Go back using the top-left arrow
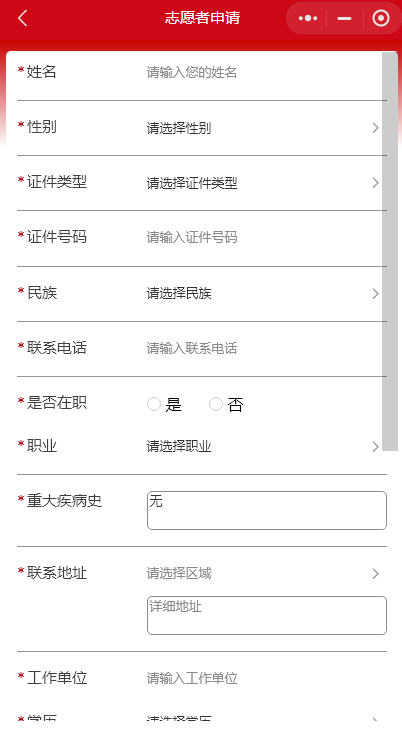 pos(22,18)
